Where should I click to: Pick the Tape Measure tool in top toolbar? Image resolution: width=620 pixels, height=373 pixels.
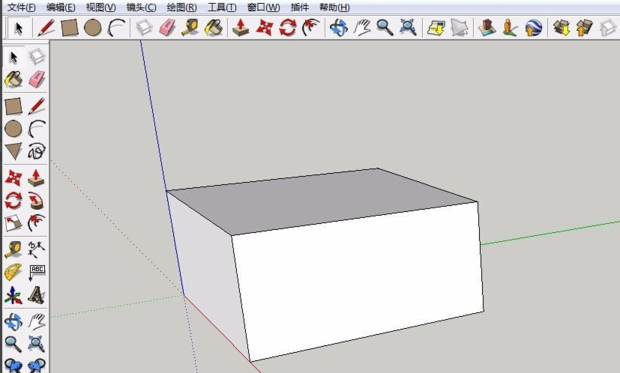coord(190,28)
